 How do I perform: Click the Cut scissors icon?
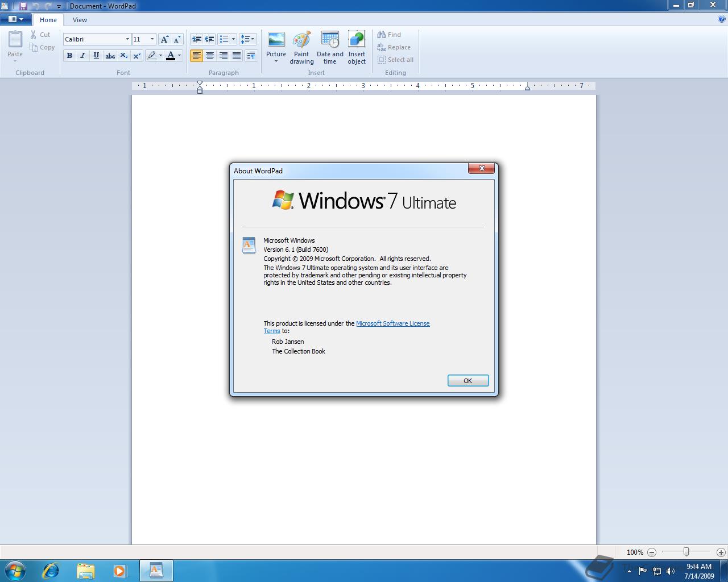click(34, 35)
